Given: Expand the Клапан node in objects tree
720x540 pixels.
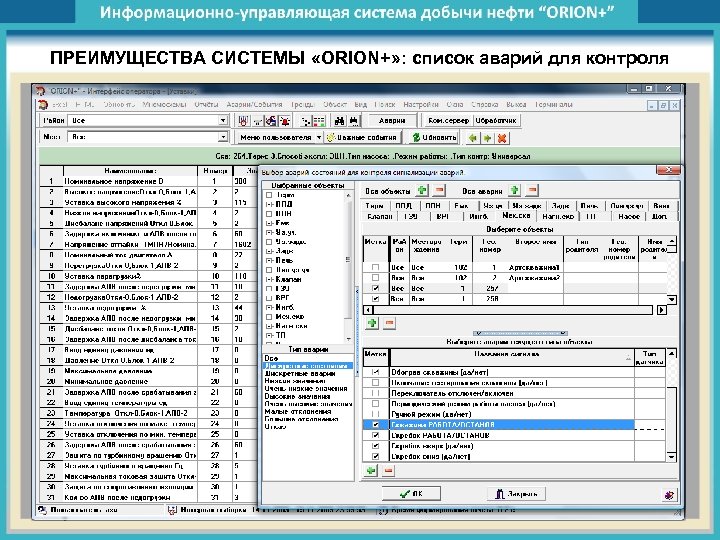Looking at the screenshot, I should coord(270,279).
